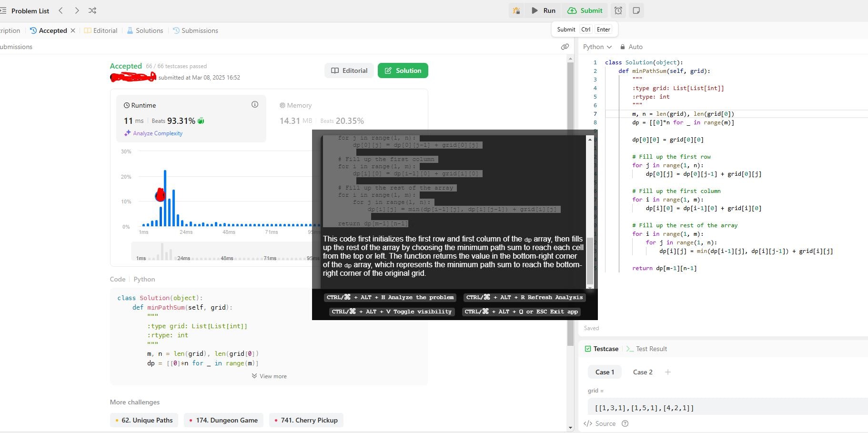Pick a random problem via shuffle icon
Image resolution: width=868 pixels, height=433 pixels.
92,10
